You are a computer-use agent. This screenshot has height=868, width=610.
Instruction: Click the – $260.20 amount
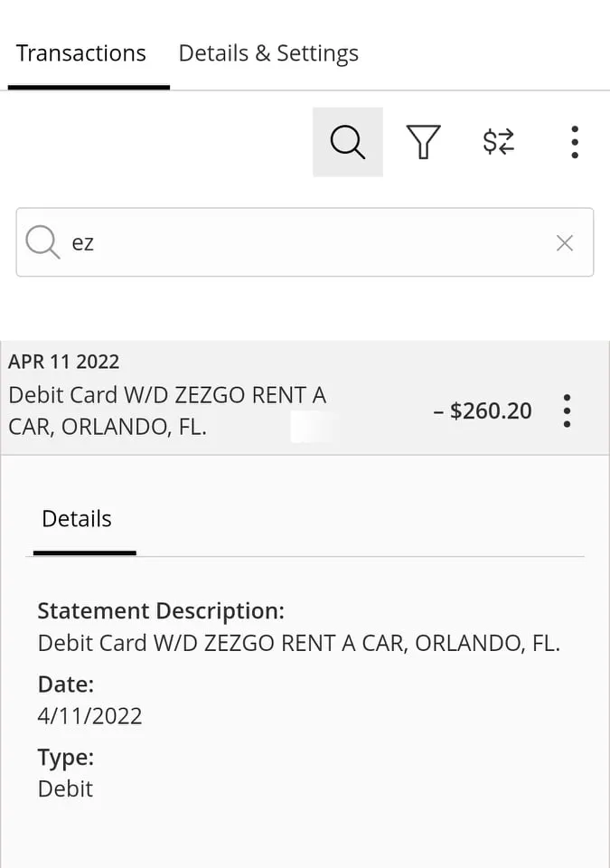(483, 411)
